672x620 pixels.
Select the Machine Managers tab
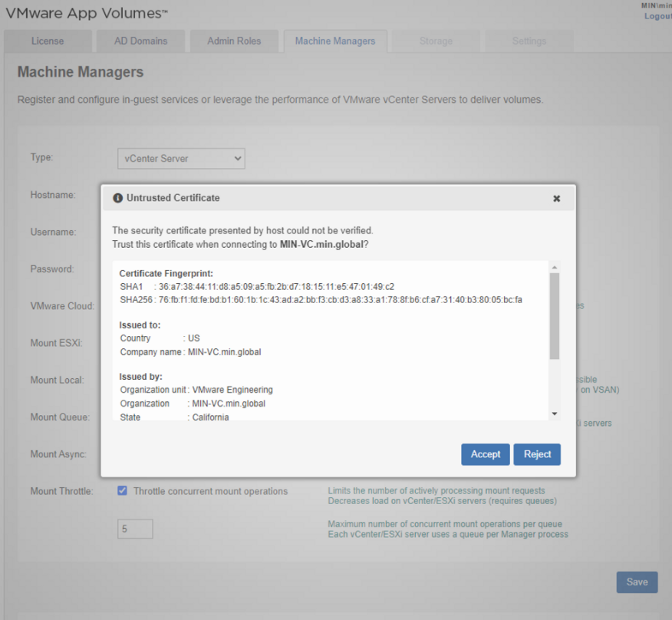335,41
